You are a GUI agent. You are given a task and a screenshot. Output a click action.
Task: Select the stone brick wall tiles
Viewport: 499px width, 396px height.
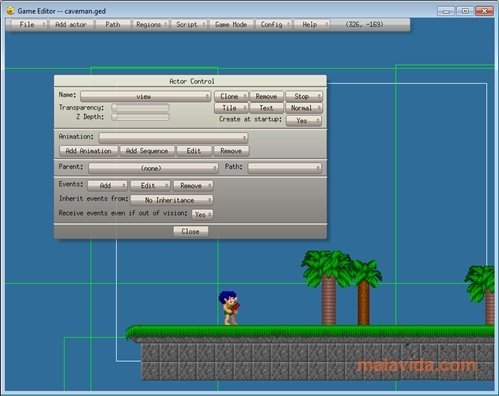(x=317, y=362)
